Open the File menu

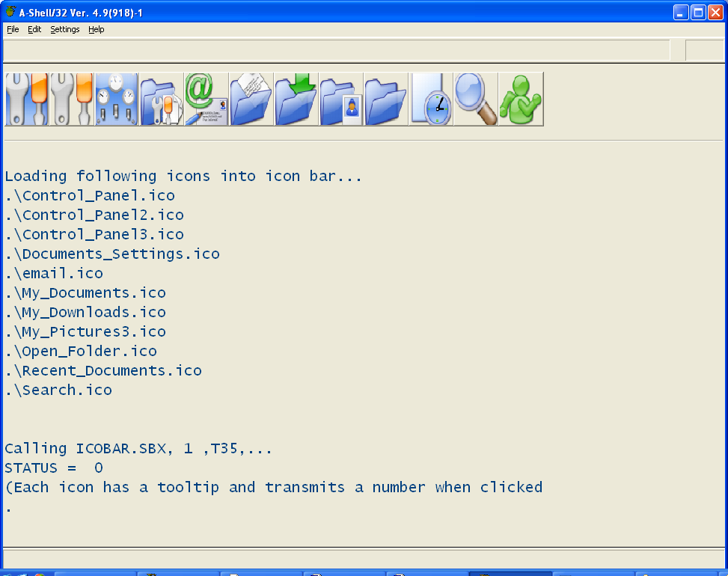click(13, 29)
